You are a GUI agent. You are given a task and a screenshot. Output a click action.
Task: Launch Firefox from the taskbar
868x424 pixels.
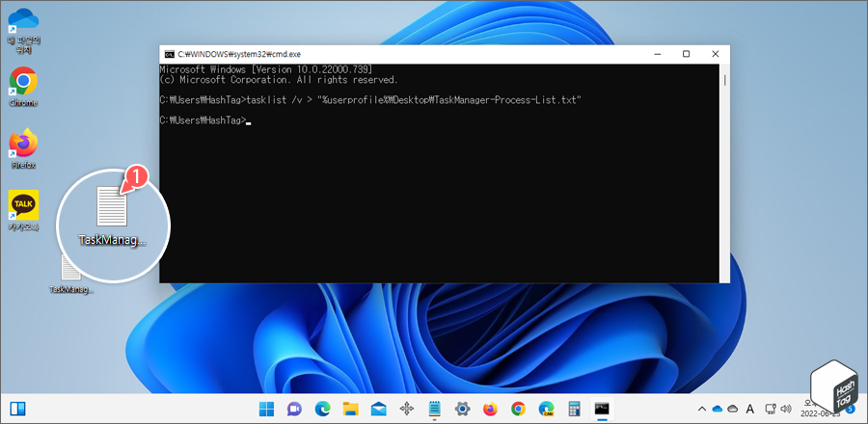pyautogui.click(x=491, y=410)
